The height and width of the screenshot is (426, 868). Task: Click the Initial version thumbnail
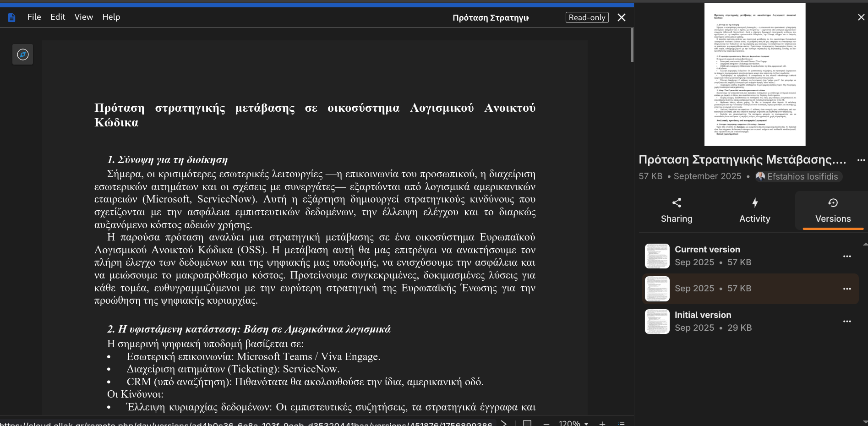pyautogui.click(x=657, y=322)
